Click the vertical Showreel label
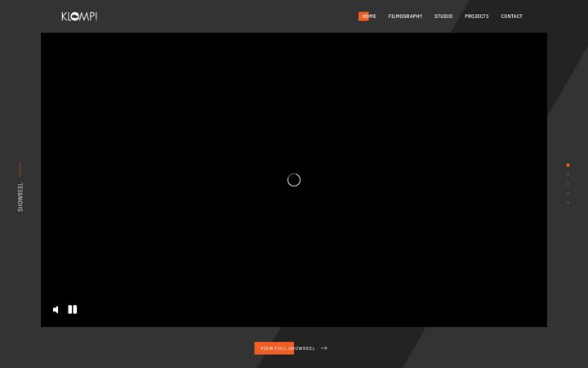This screenshot has width=588, height=368. click(x=20, y=197)
